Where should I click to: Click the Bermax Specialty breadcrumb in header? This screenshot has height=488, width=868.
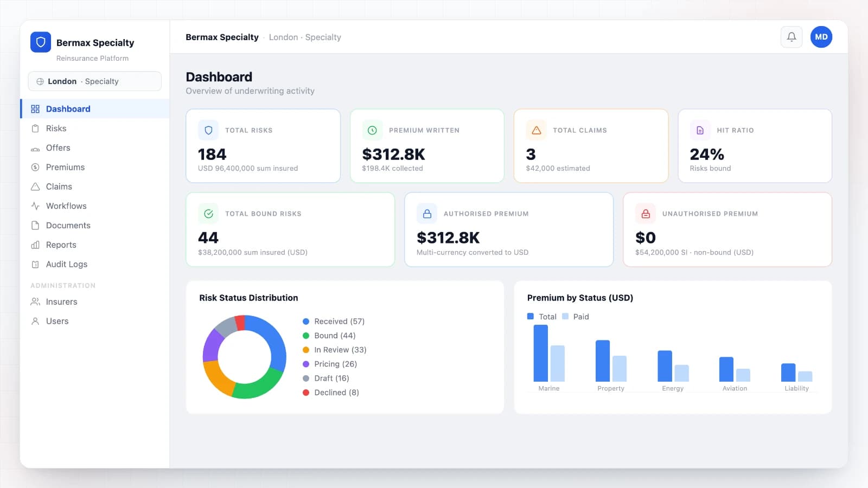pyautogui.click(x=222, y=37)
